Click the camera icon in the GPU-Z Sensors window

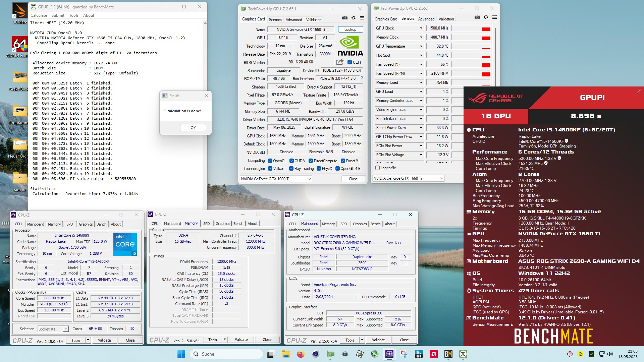click(477, 17)
